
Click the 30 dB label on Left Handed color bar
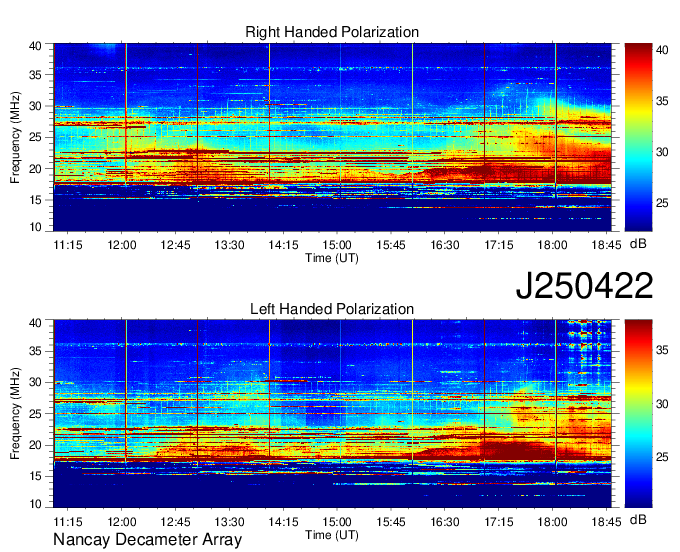[x=662, y=404]
